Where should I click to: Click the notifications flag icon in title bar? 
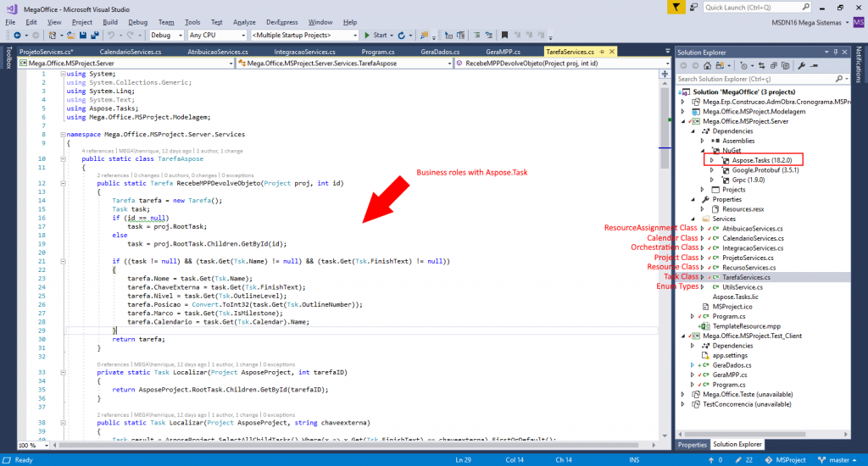676,7
